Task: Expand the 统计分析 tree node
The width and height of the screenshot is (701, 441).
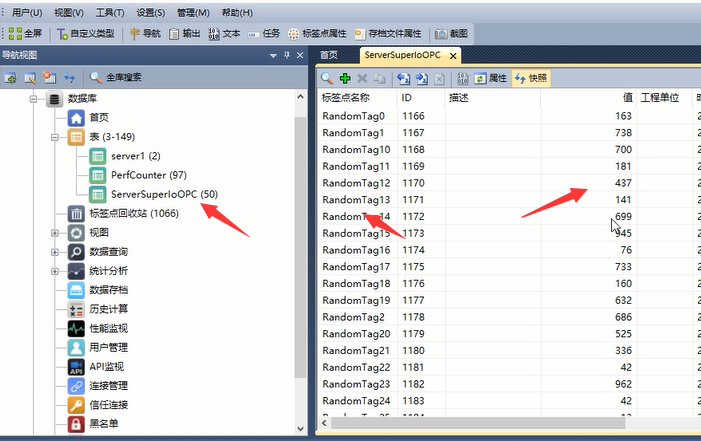Action: point(55,271)
